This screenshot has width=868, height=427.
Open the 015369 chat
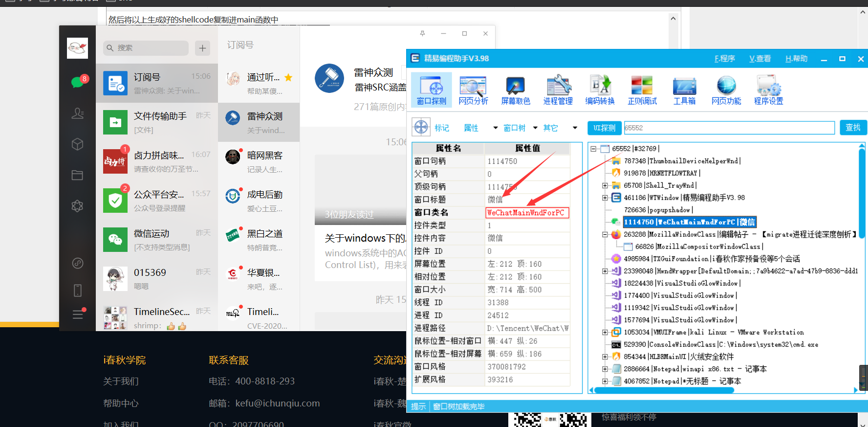click(157, 279)
